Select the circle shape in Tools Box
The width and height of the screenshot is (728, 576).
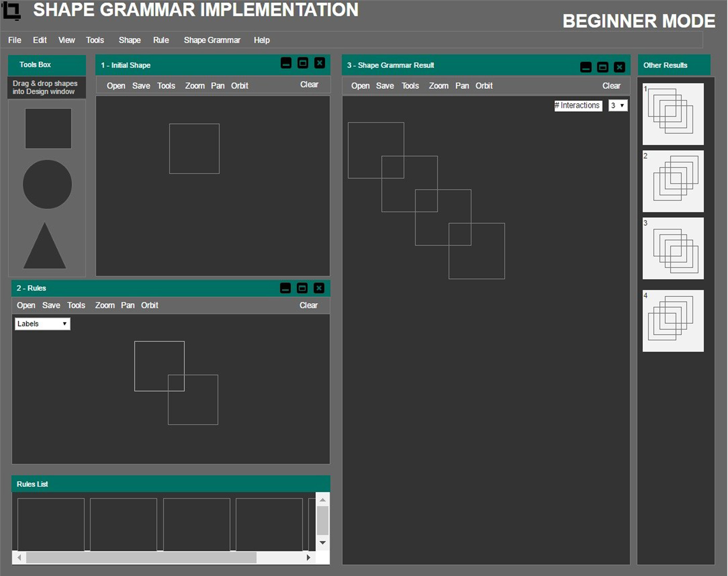point(47,184)
